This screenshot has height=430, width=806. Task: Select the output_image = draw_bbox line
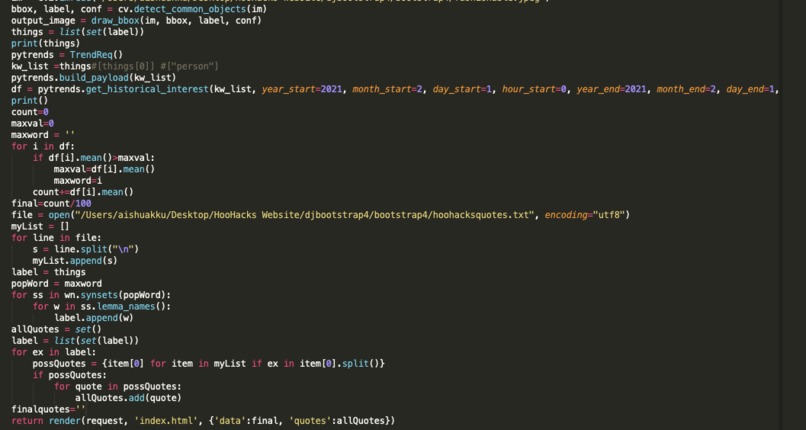(x=136, y=21)
